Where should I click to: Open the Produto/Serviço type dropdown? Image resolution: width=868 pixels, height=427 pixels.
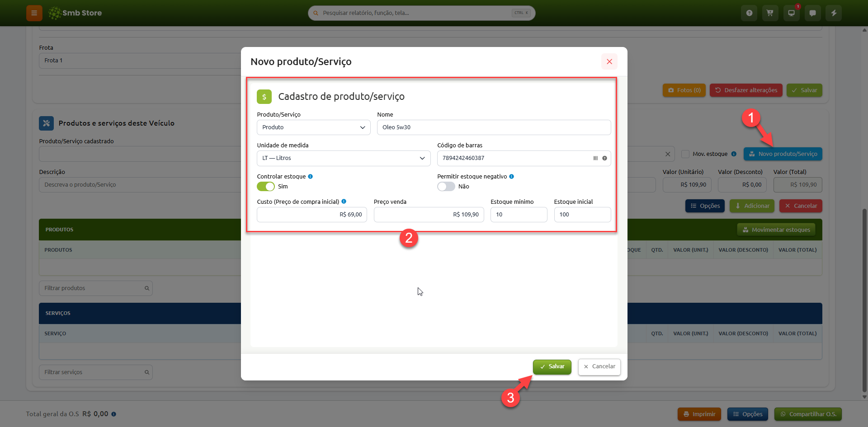point(314,127)
